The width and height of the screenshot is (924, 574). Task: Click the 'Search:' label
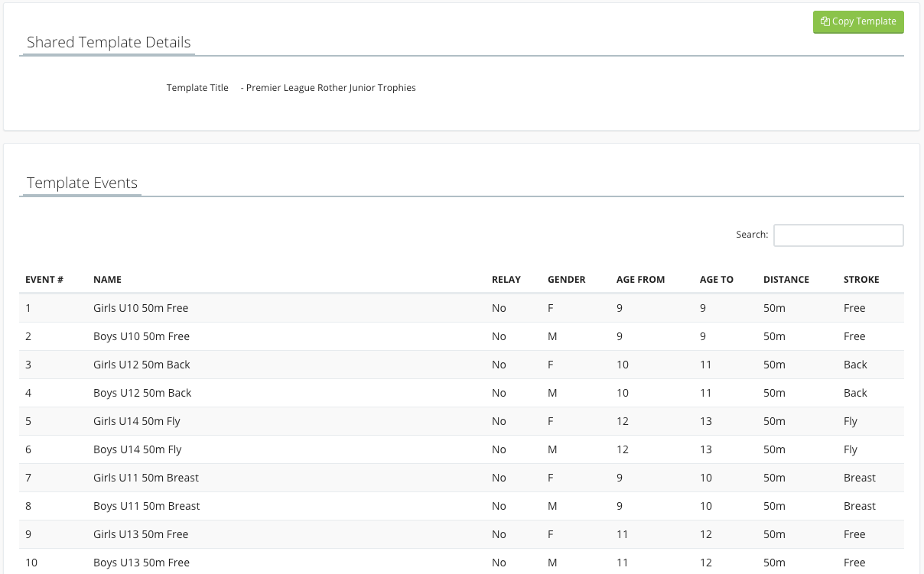click(x=752, y=235)
